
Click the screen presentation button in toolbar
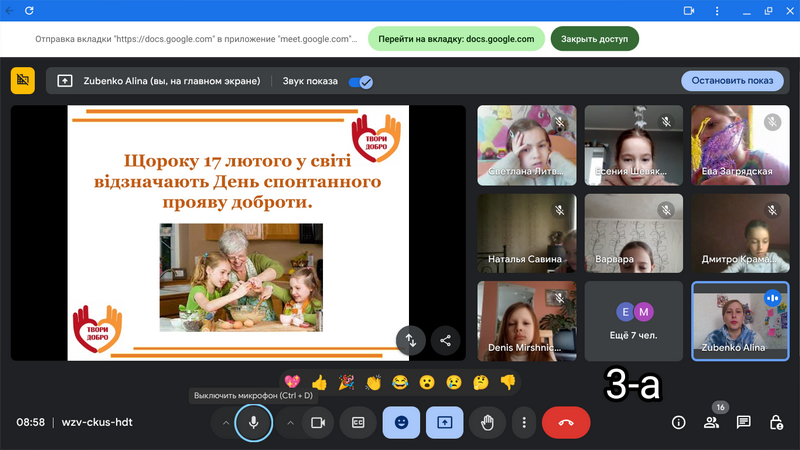(x=444, y=422)
